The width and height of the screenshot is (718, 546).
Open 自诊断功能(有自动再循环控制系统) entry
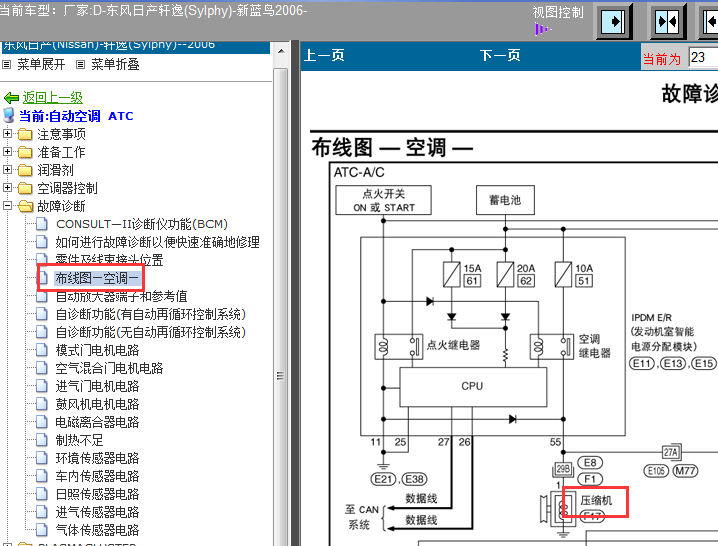151,314
